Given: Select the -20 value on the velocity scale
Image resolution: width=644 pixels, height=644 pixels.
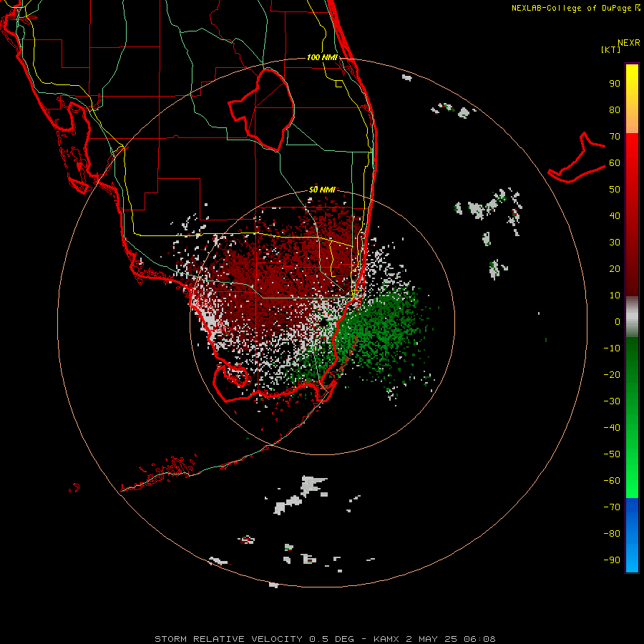Looking at the screenshot, I should (x=612, y=375).
